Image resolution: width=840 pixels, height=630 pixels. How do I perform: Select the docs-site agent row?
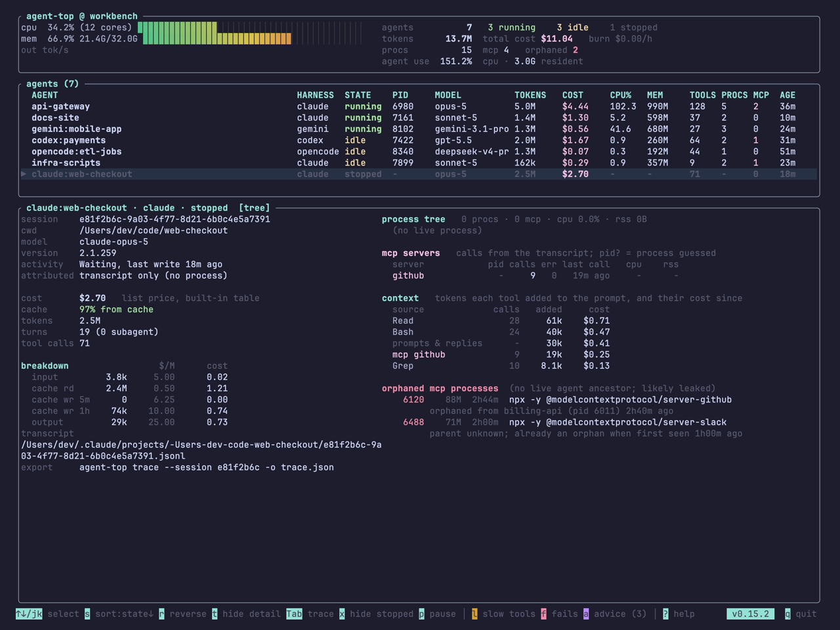point(419,117)
